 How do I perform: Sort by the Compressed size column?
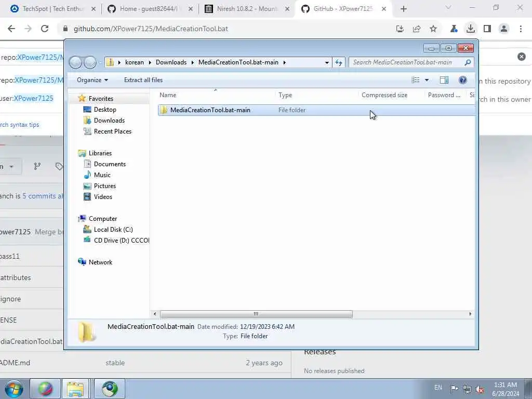tap(384, 96)
